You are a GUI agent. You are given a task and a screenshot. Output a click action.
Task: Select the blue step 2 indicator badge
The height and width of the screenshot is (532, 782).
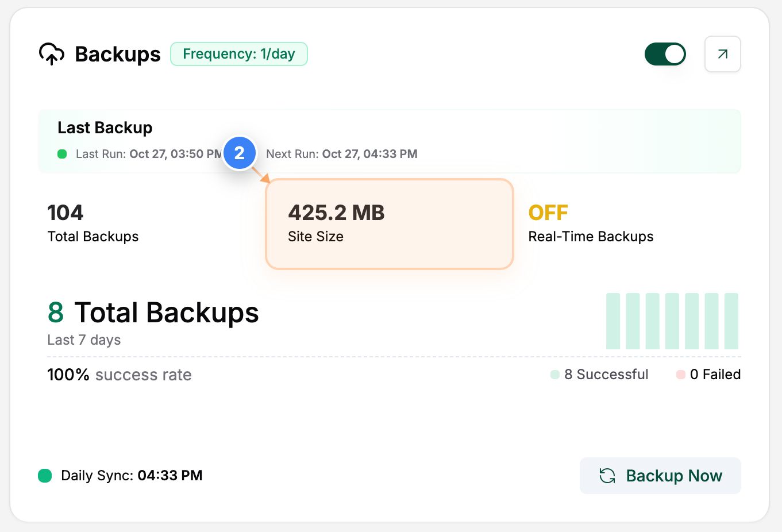coord(240,153)
